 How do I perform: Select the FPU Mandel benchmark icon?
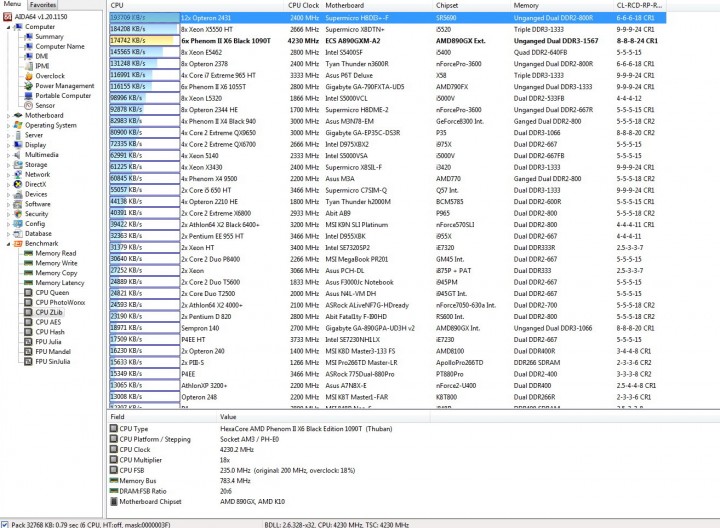[28, 352]
